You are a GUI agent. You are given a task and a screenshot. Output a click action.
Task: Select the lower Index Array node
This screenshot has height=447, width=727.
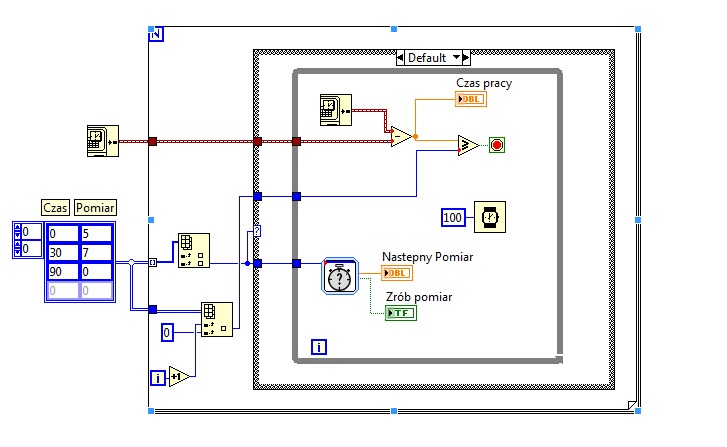click(217, 319)
